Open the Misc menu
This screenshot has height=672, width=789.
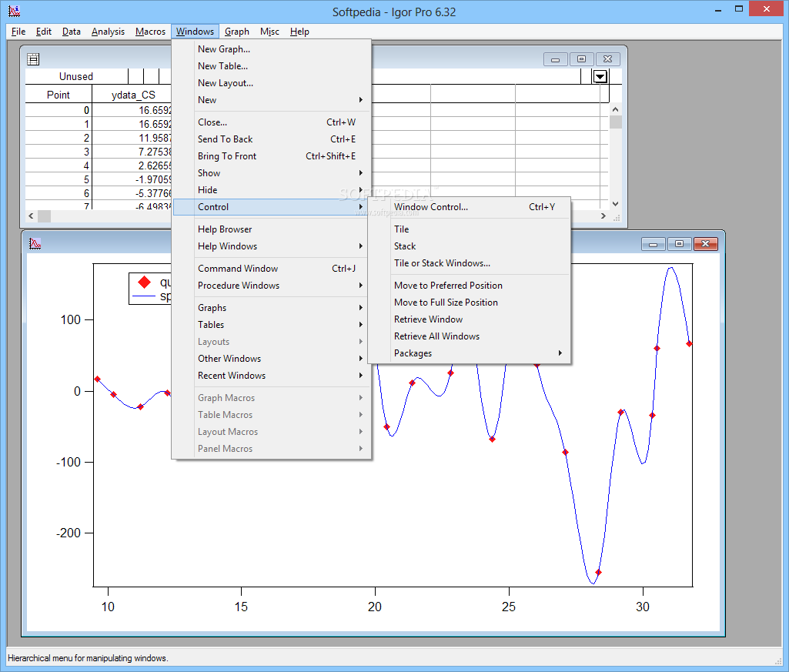269,32
